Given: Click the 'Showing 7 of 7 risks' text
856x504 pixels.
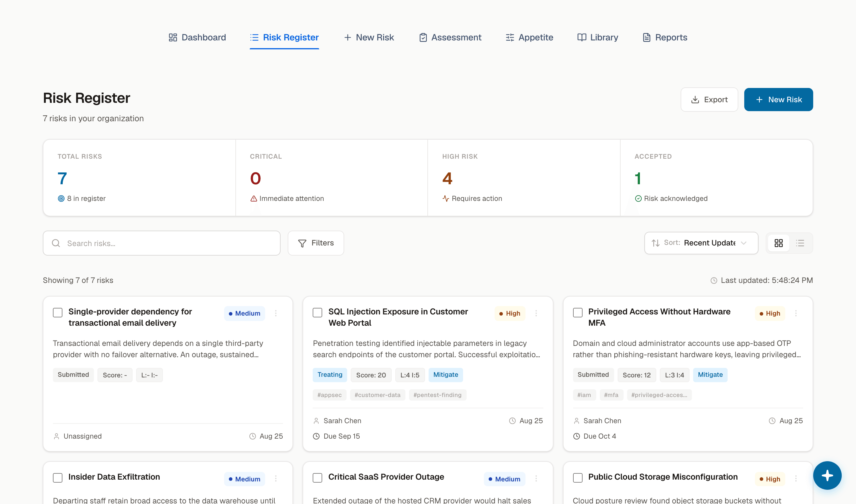Looking at the screenshot, I should pyautogui.click(x=78, y=281).
